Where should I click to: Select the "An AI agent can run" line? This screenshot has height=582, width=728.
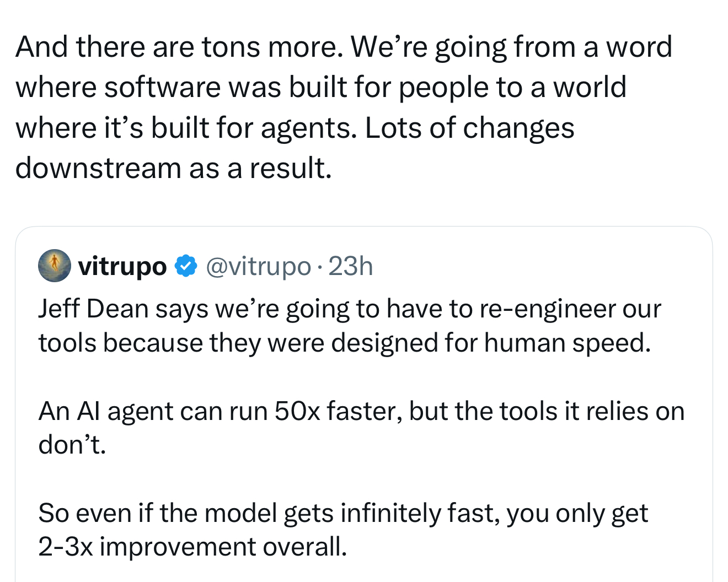361,411
